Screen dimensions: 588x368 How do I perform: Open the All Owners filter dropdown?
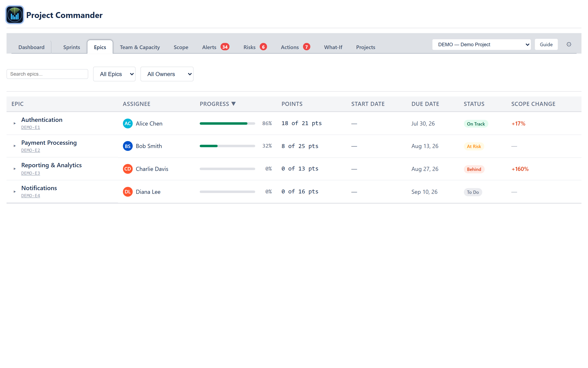(167, 74)
